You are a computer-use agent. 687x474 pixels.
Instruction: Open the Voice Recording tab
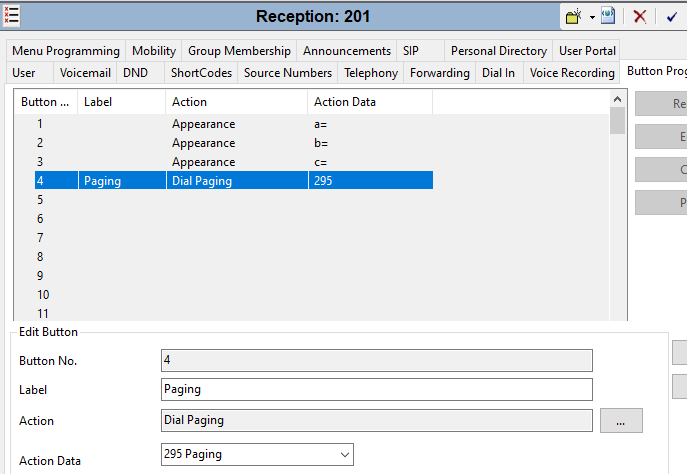(572, 73)
